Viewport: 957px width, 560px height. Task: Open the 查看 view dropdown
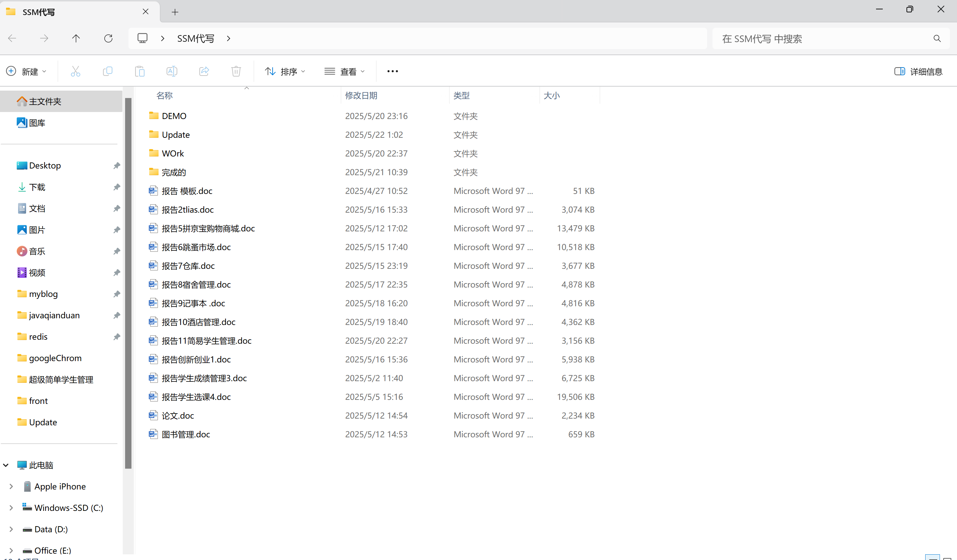(x=345, y=71)
